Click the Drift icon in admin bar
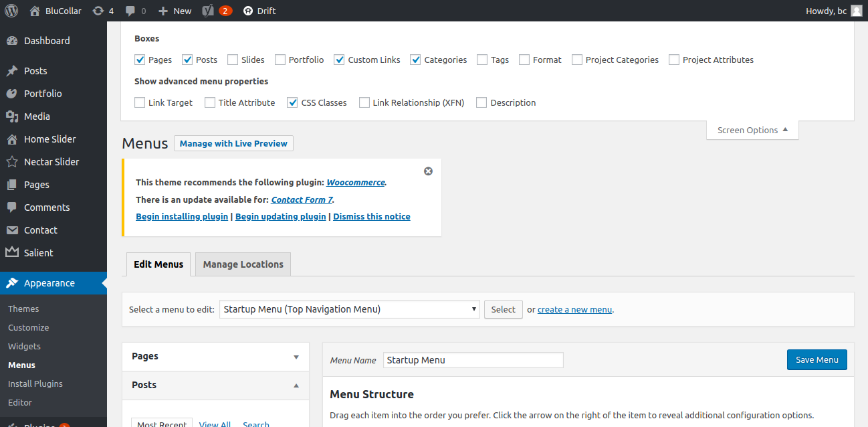Viewport: 868px width, 427px height. [x=248, y=11]
